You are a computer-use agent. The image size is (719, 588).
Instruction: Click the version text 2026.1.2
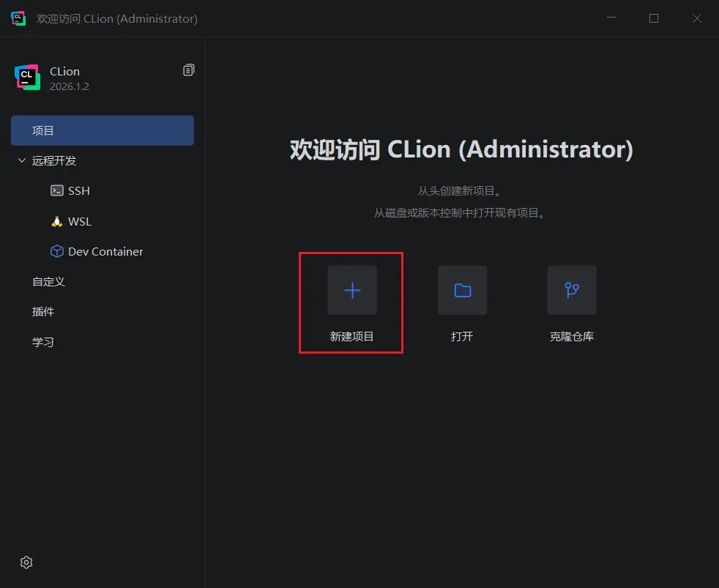(70, 86)
